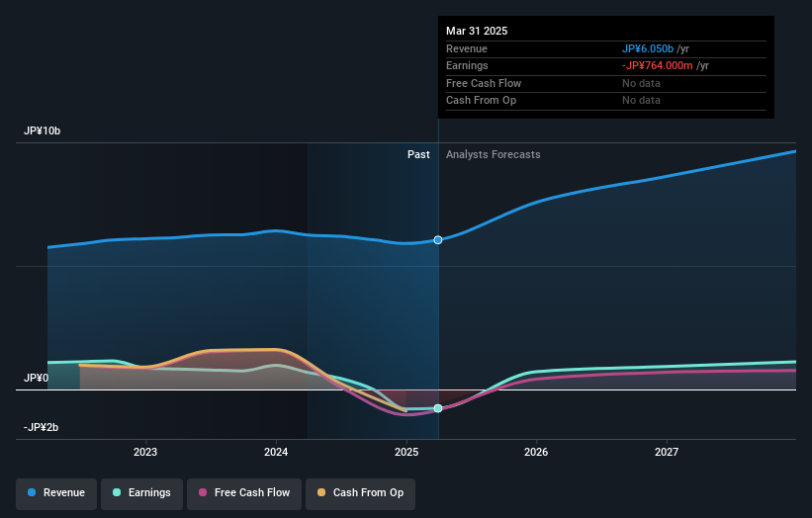This screenshot has width=812, height=518.
Task: Click the Free Cash Flow 'No data' tooltip value
Action: (x=641, y=83)
